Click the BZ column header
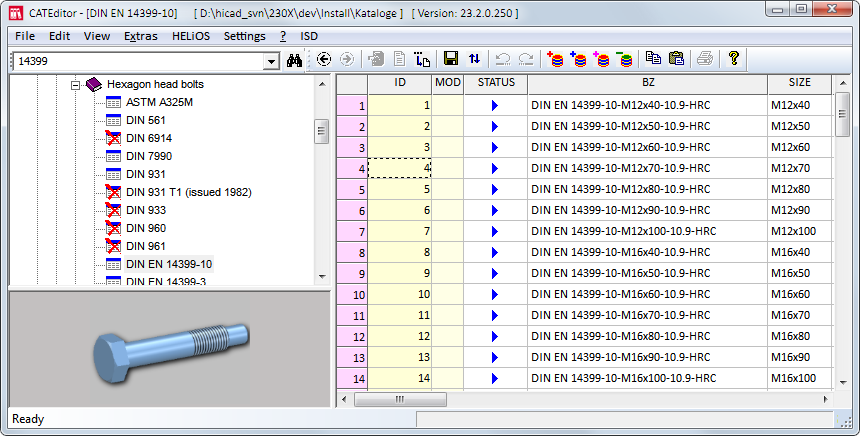Screen dimensions: 860x436 point(648,83)
